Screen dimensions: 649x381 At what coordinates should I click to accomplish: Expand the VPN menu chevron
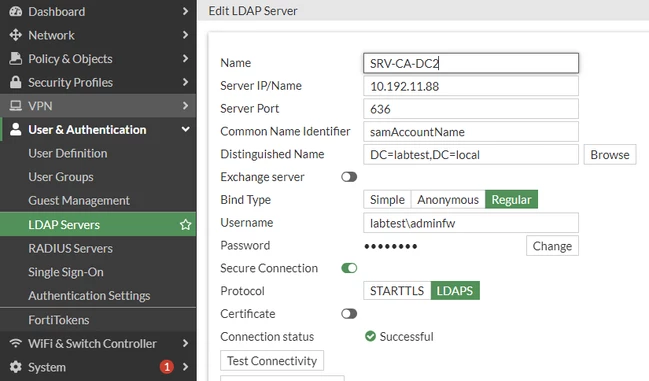(185, 106)
